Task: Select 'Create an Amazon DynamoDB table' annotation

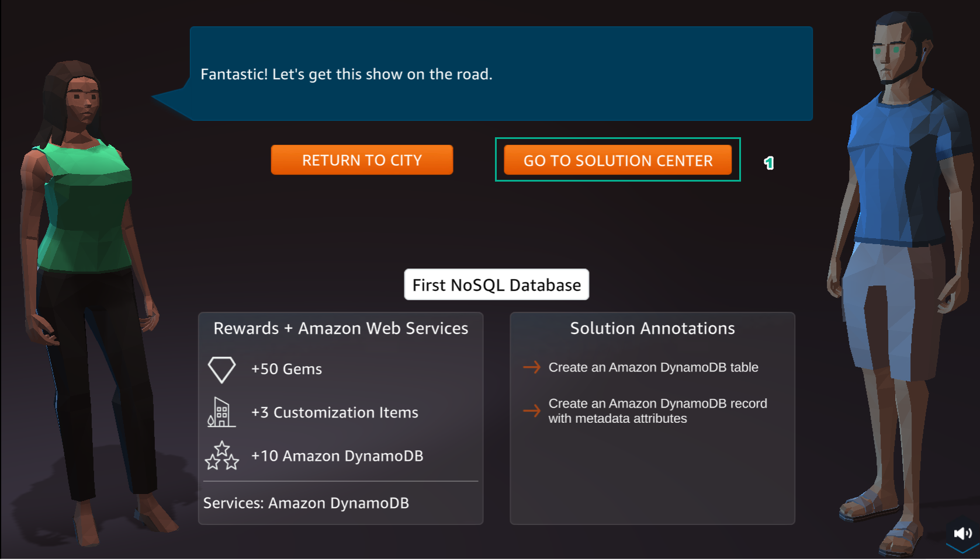Action: tap(653, 367)
